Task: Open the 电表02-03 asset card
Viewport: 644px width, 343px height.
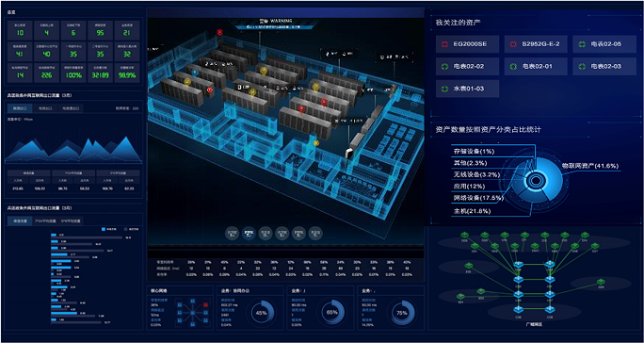Action: coord(604,66)
